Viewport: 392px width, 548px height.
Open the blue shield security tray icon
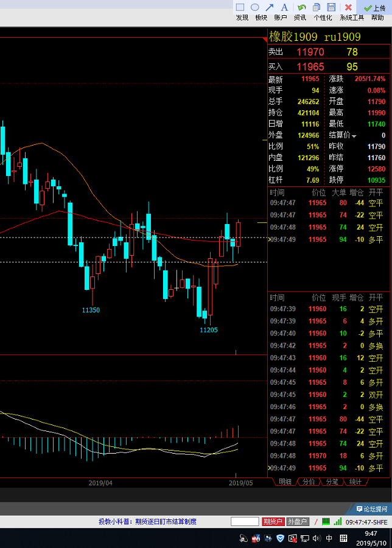click(x=280, y=538)
